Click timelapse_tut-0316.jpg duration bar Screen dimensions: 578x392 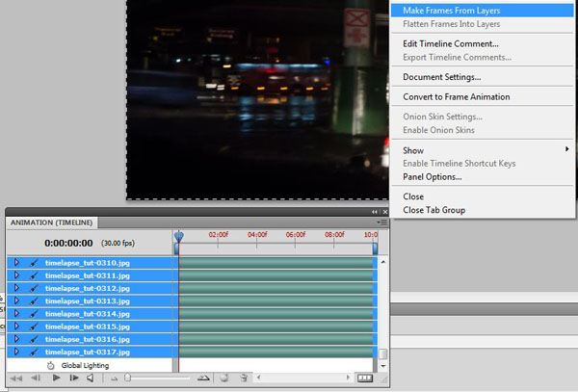[x=276, y=339]
